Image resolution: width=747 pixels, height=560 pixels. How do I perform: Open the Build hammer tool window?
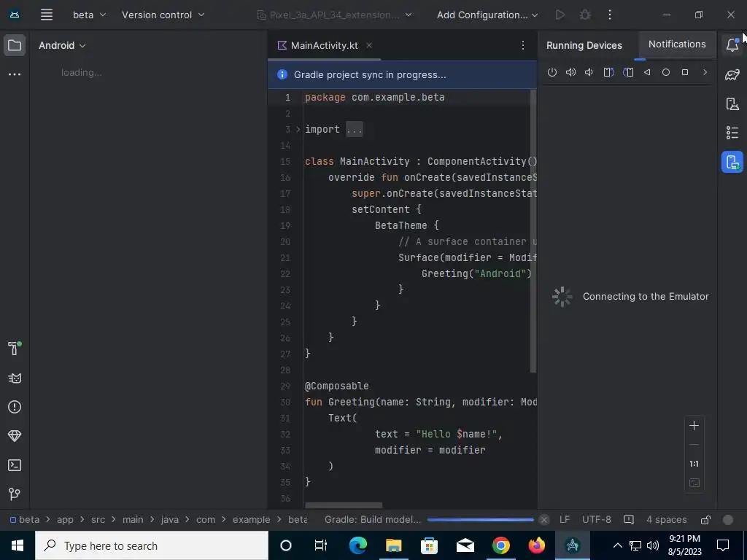click(15, 349)
